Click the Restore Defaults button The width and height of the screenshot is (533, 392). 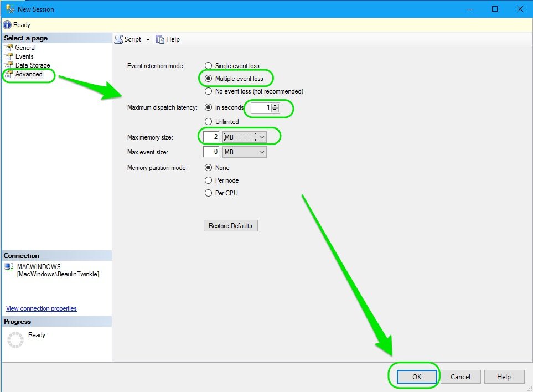[x=230, y=225]
